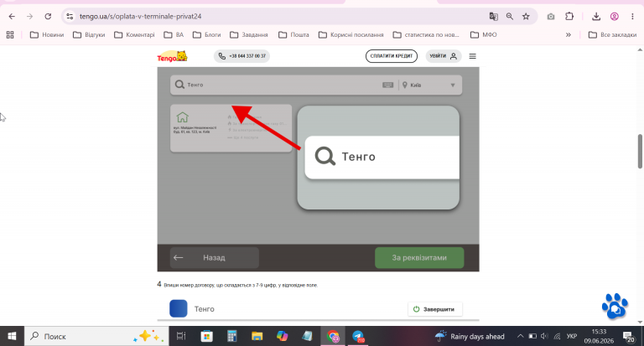This screenshot has width=644, height=346.
Task: Open Task View on the taskbar
Action: pos(181,336)
